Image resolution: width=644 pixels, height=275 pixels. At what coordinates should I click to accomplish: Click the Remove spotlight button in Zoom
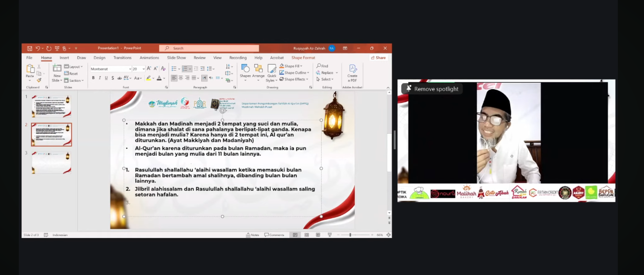tap(431, 89)
